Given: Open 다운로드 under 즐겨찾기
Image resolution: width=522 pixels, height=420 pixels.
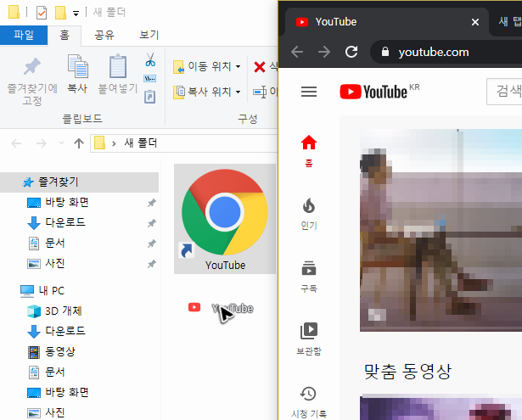Looking at the screenshot, I should pos(65,222).
